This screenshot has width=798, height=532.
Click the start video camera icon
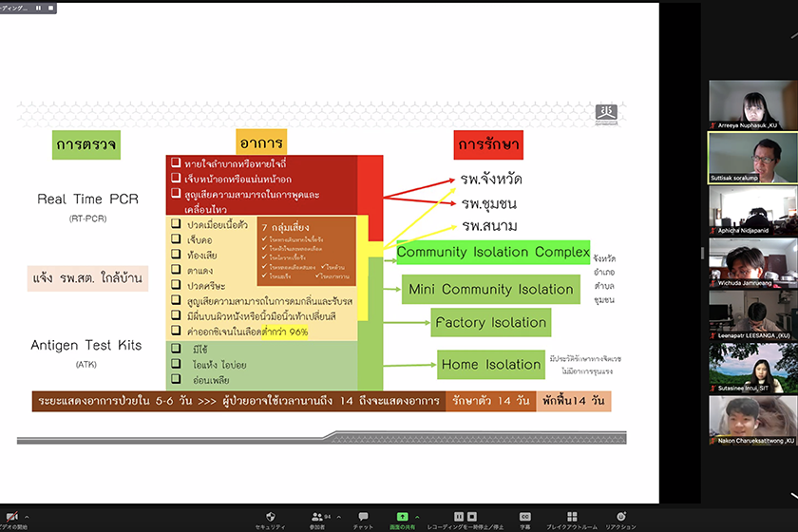[11, 517]
